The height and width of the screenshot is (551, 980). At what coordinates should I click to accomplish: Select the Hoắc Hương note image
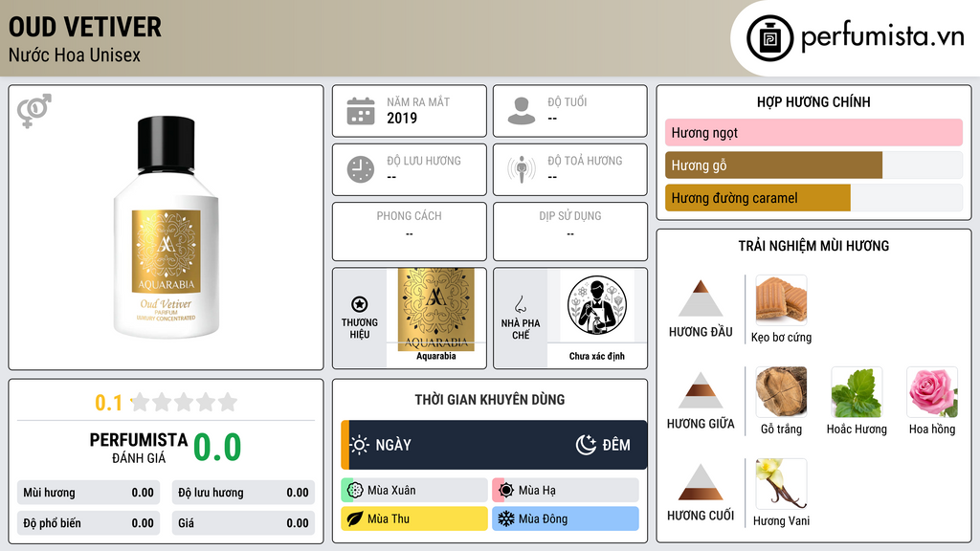pyautogui.click(x=857, y=392)
